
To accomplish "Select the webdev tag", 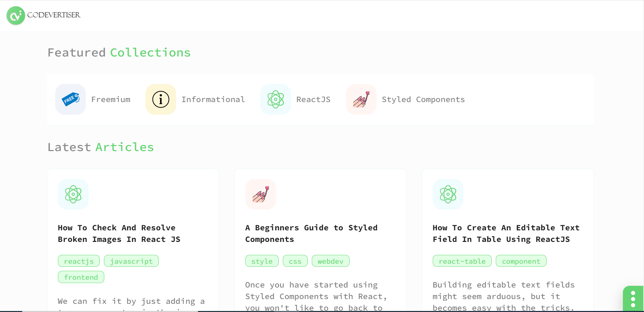I will tap(331, 261).
